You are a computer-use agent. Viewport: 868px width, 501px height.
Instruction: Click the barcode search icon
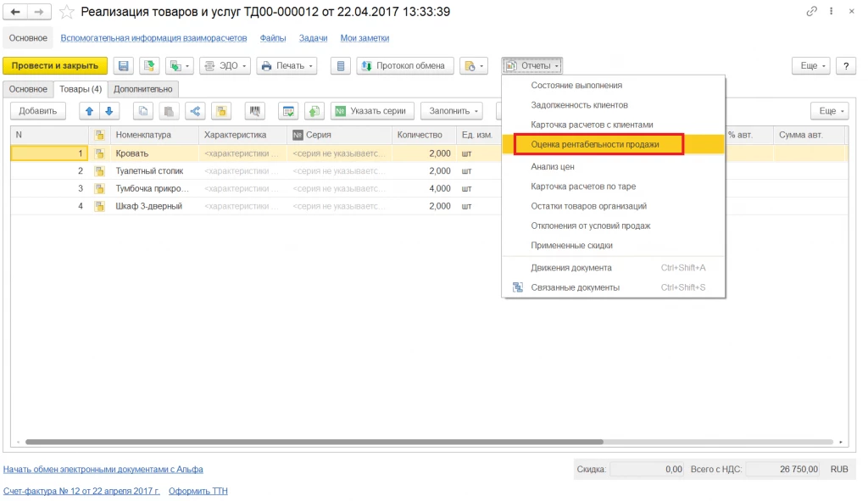click(254, 111)
